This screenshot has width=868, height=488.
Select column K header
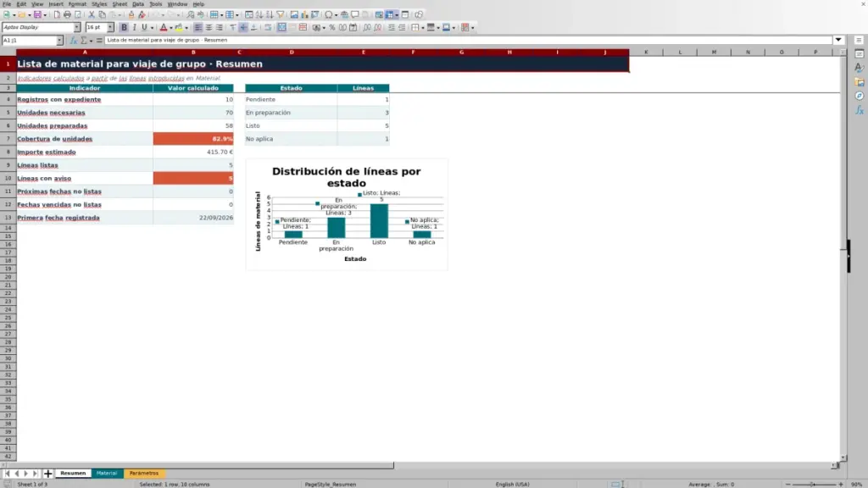pos(646,52)
